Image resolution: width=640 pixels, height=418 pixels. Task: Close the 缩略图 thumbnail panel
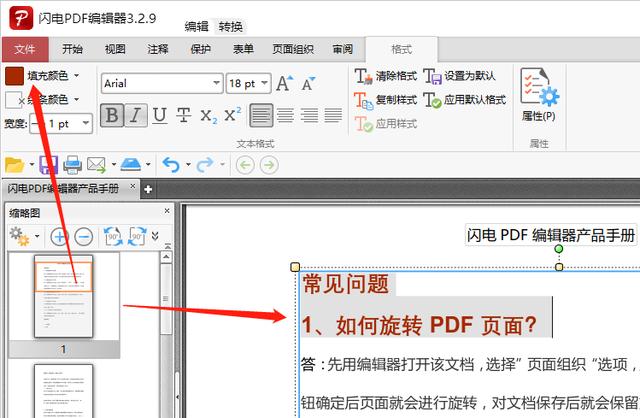click(x=167, y=211)
